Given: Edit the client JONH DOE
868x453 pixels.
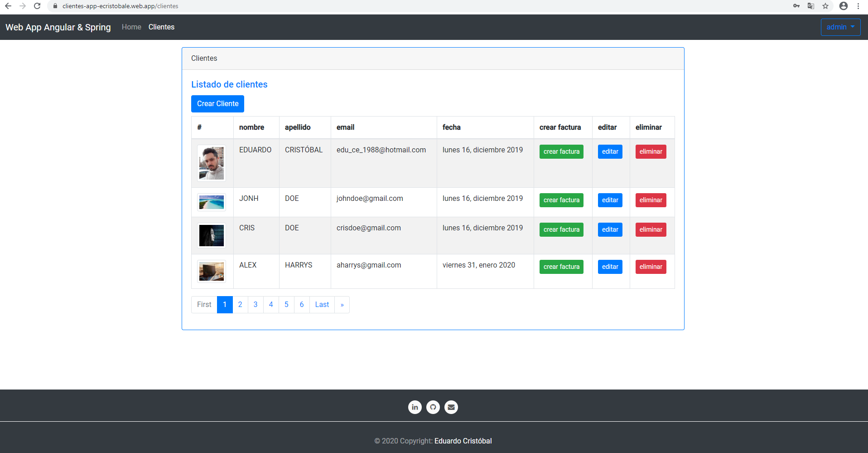Looking at the screenshot, I should tap(610, 200).
